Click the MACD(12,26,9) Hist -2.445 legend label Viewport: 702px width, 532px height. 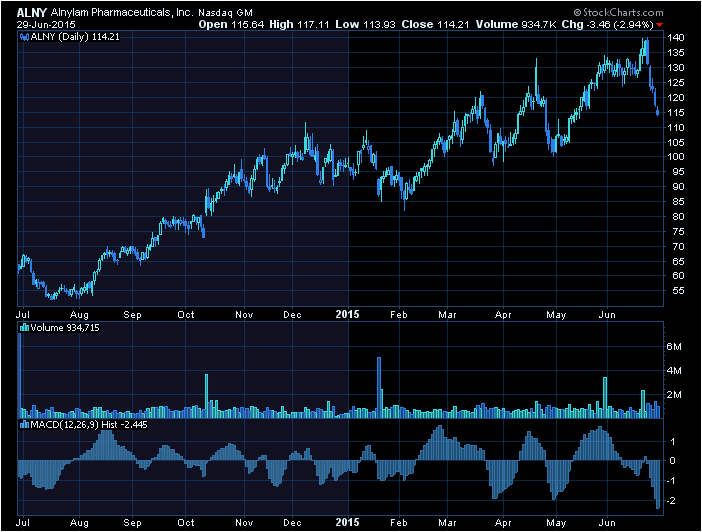click(89, 425)
